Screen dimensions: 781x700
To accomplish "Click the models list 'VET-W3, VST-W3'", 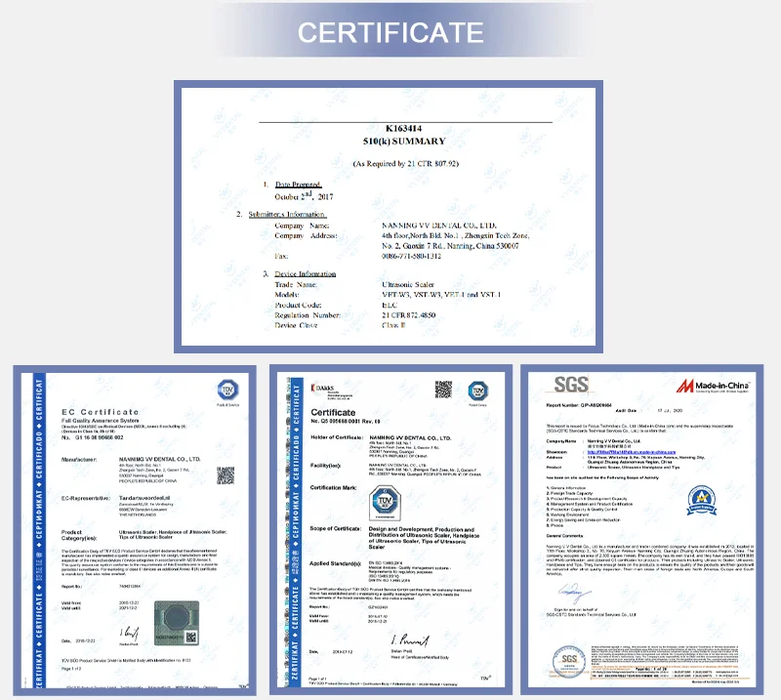I will (x=441, y=295).
